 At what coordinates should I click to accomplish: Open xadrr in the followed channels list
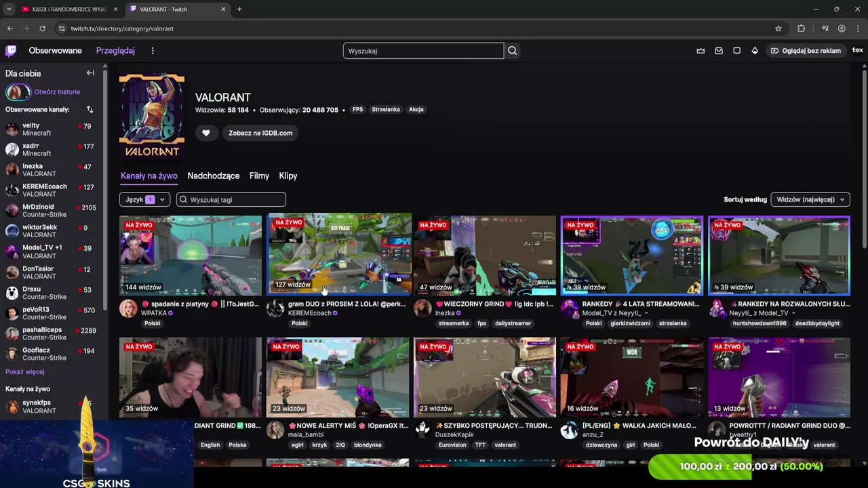[x=51, y=150]
